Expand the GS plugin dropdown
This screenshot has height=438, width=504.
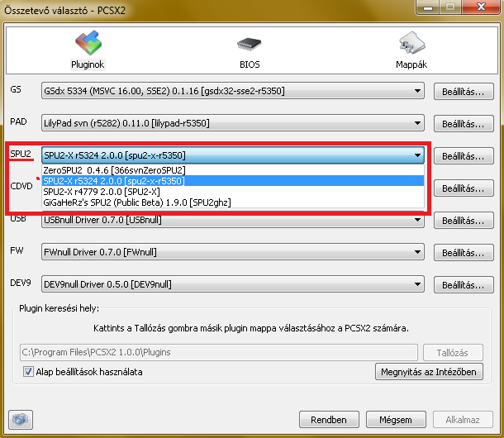click(233, 91)
